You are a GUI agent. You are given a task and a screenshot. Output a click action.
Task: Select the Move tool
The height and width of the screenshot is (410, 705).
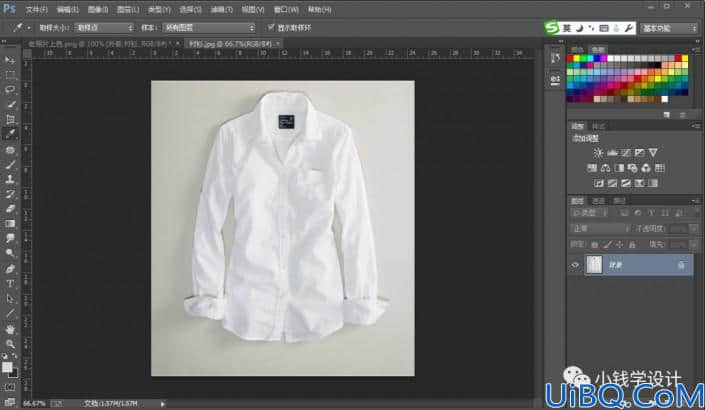coord(10,60)
